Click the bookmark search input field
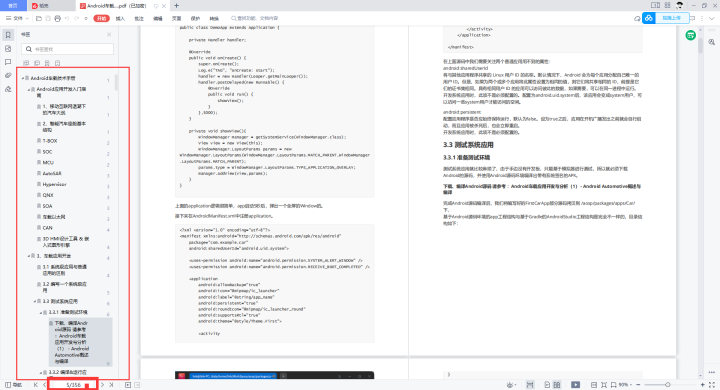720x390 pixels. point(68,49)
